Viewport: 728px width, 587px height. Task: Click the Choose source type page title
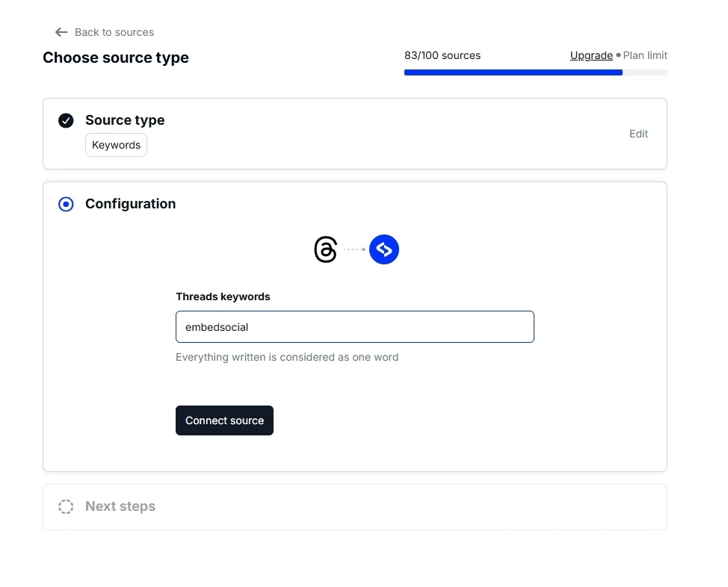116,58
